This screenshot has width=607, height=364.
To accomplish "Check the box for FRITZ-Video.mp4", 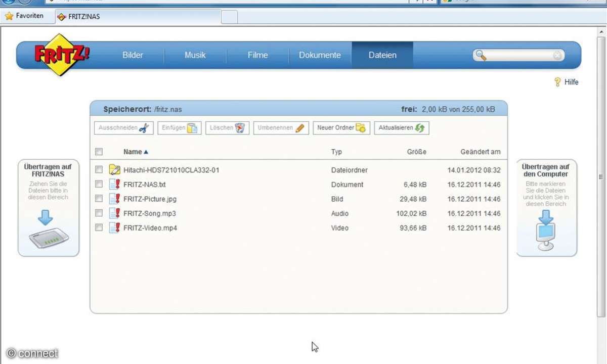I will point(99,228).
